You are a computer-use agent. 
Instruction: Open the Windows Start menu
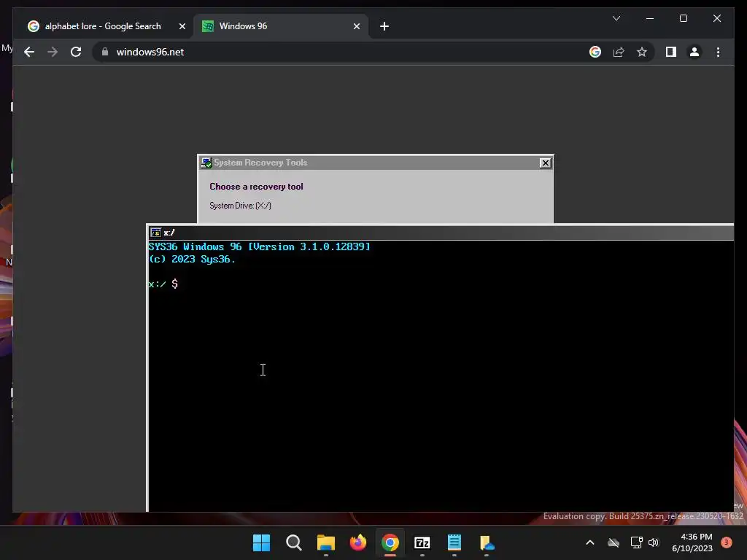262,542
